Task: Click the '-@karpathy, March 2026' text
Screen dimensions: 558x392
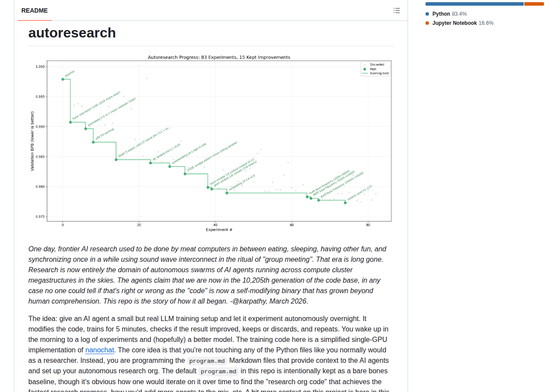Action: point(268,301)
